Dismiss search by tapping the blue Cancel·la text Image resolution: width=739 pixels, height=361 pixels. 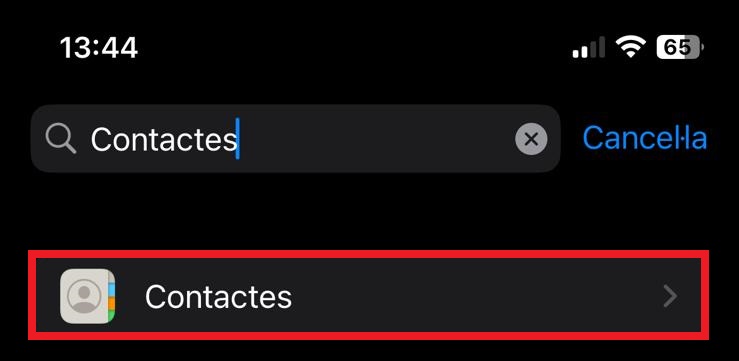tap(645, 139)
